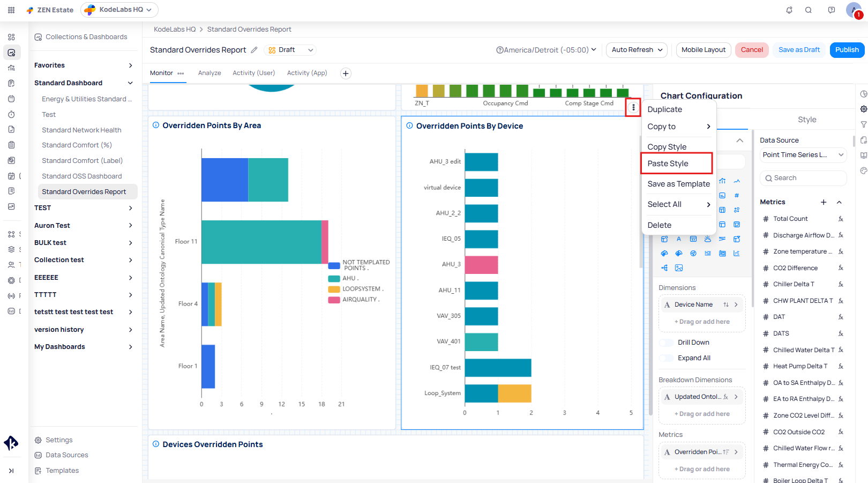Open the notifications bell icon
The height and width of the screenshot is (483, 868).
(x=789, y=10)
